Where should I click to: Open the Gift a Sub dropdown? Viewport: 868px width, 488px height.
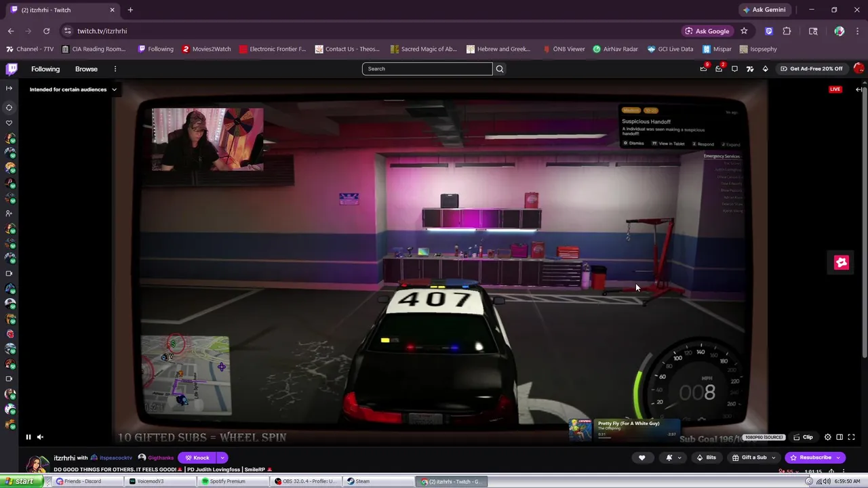(x=753, y=457)
